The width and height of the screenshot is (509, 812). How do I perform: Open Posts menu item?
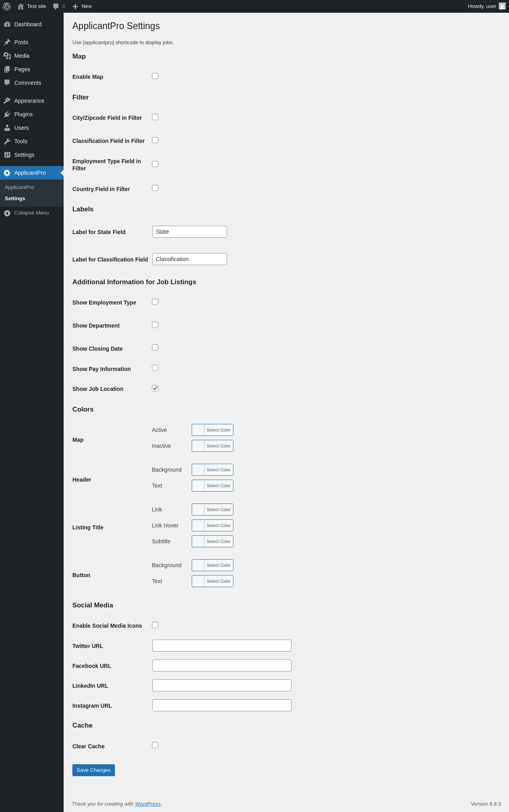click(x=32, y=42)
